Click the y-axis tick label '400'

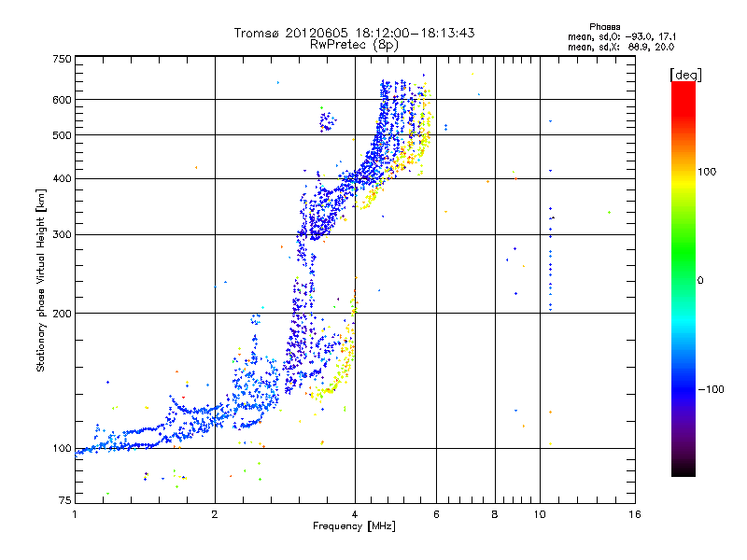62,179
